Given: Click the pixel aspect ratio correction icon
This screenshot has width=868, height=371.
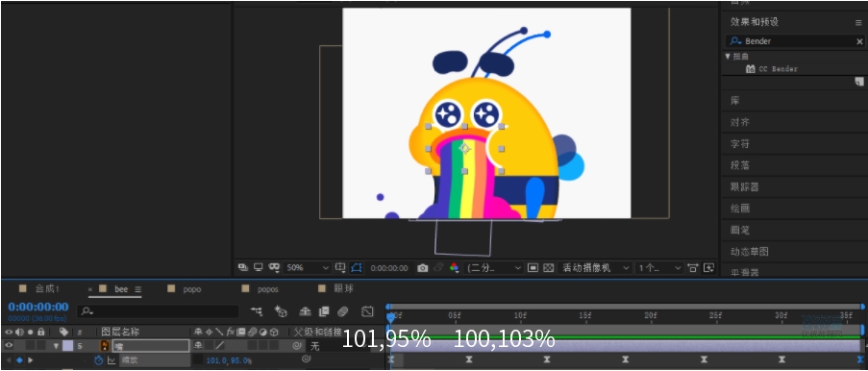Looking at the screenshot, I should coord(692,268).
